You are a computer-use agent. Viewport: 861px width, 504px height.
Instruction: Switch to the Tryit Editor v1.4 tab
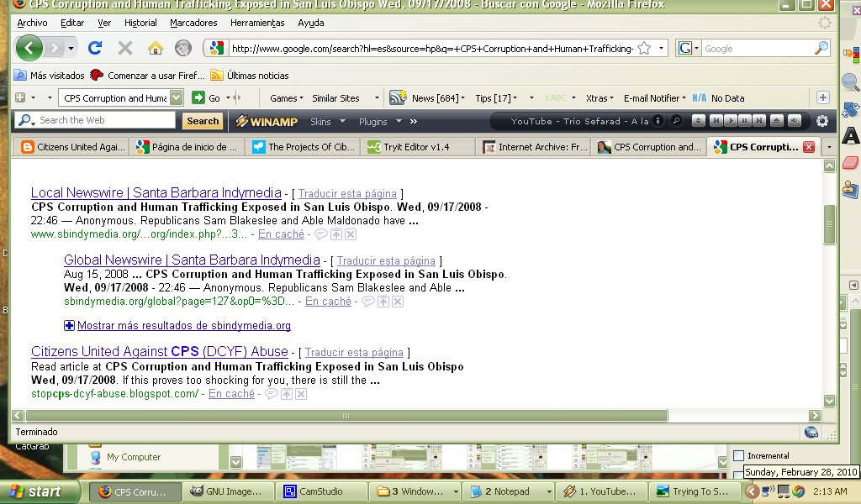pyautogui.click(x=417, y=146)
